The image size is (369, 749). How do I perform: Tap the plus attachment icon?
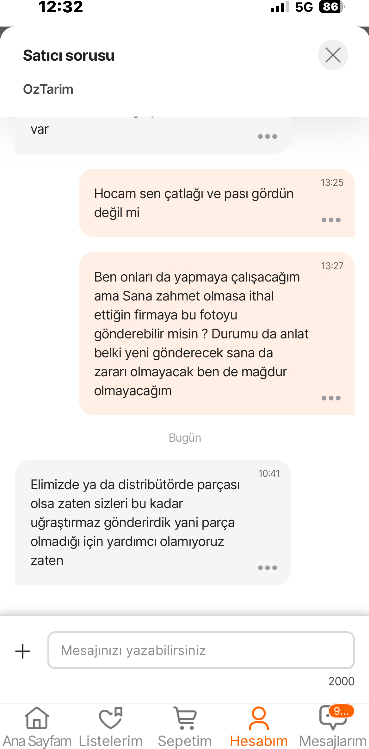pyautogui.click(x=22, y=651)
